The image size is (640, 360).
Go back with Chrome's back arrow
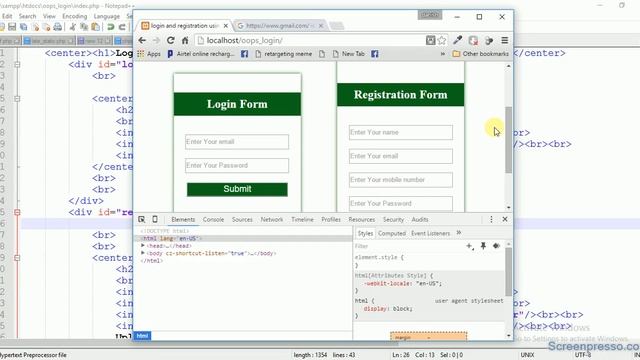tap(142, 40)
